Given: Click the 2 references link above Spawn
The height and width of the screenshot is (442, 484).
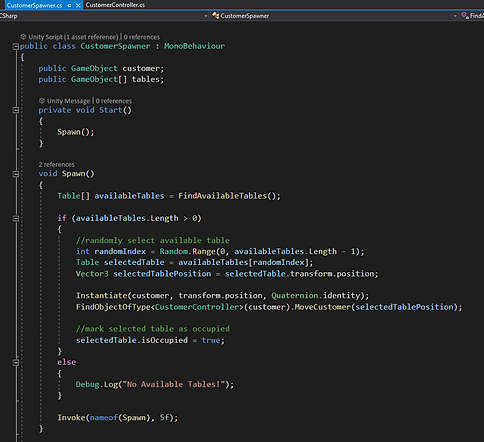Looking at the screenshot, I should (x=56, y=164).
